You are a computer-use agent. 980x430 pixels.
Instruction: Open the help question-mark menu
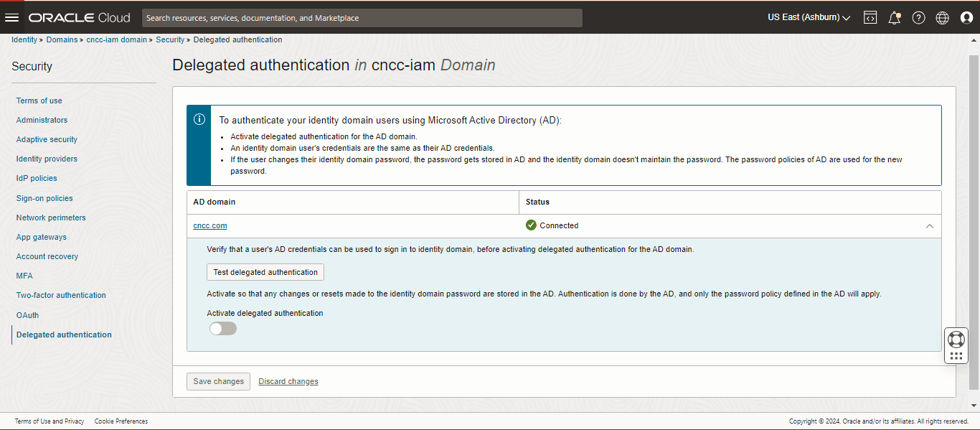click(x=919, y=17)
